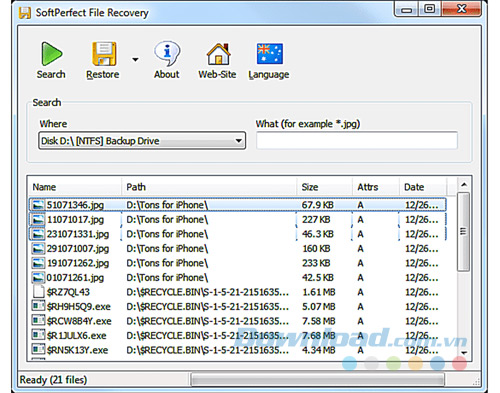Click program icon of $R1JULX6.exe
Image resolution: width=500 pixels, height=393 pixels.
pyautogui.click(x=38, y=334)
